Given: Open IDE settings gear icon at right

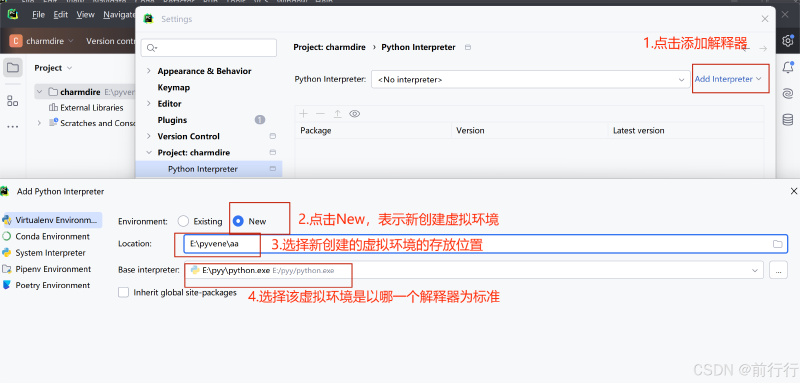Looking at the screenshot, I should 788,41.
